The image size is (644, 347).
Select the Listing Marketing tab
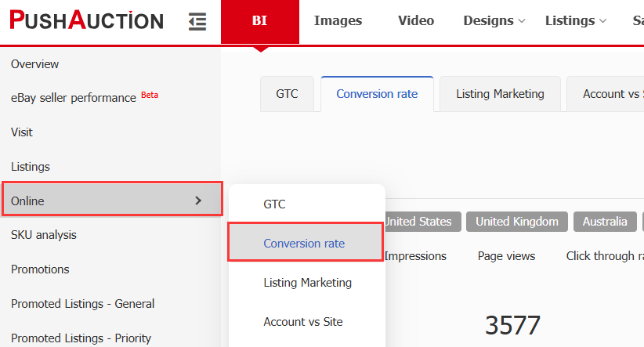click(500, 94)
